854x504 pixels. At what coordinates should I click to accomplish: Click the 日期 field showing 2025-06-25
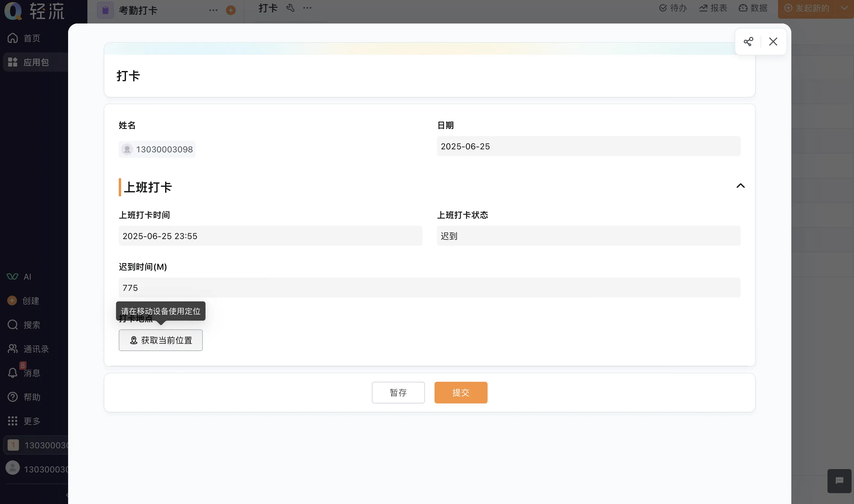(x=588, y=146)
